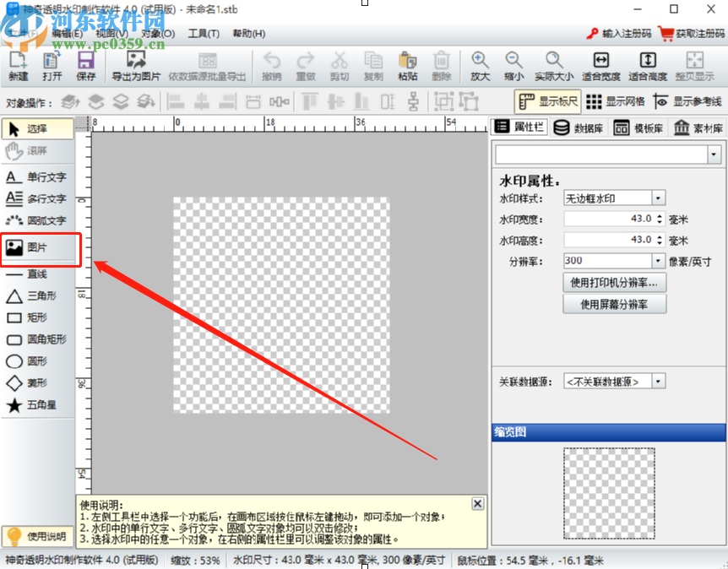The height and width of the screenshot is (569, 728).
Task: Click the Copy (复制) icon
Action: [373, 67]
